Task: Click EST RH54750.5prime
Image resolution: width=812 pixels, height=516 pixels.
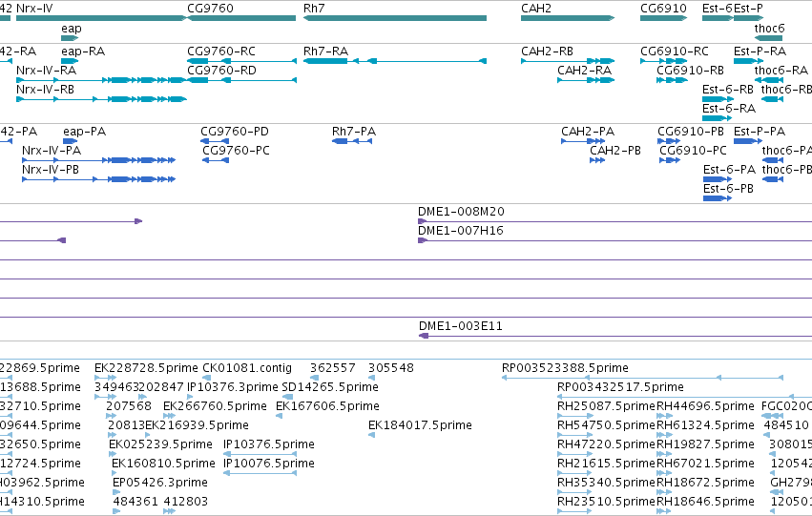Action: click(575, 435)
